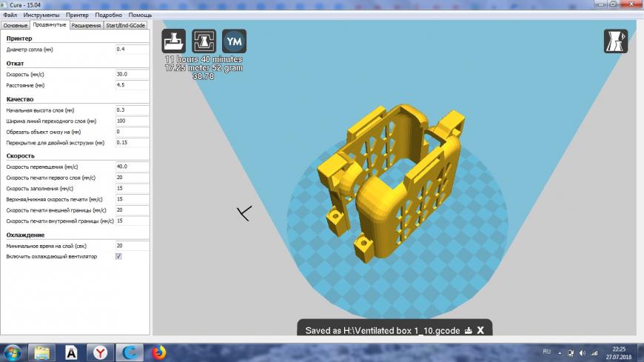The image size is (644, 362).
Task: Click the 38.78 cost value
Action: pos(204,76)
